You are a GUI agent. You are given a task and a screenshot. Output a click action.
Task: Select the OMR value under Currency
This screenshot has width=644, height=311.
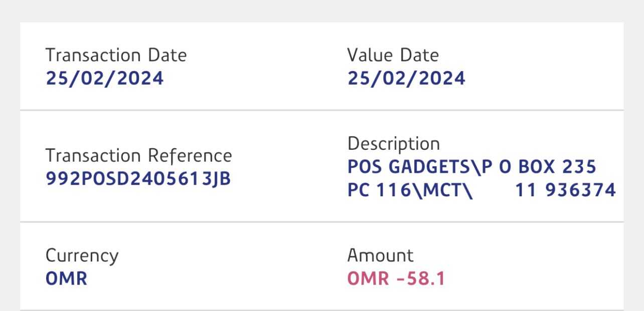66,279
